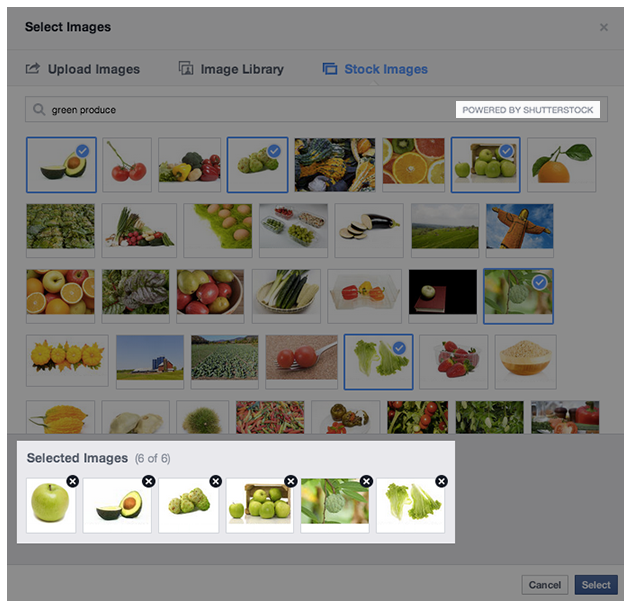Image resolution: width=624 pixels, height=605 pixels.
Task: Remove the lettuce image from selection
Action: click(441, 481)
